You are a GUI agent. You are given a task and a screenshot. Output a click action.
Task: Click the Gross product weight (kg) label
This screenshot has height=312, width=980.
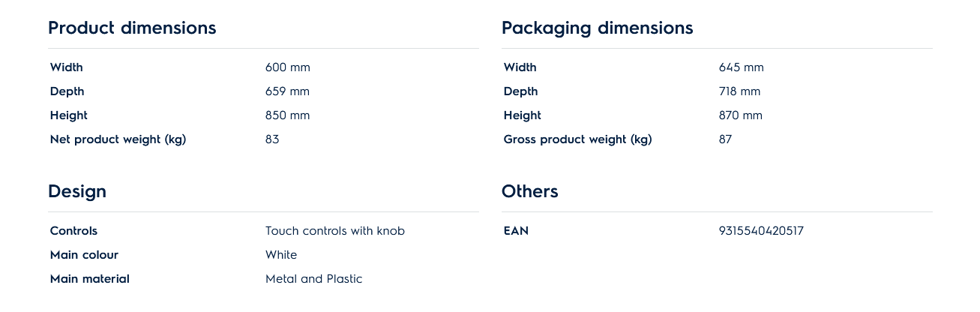click(x=577, y=139)
